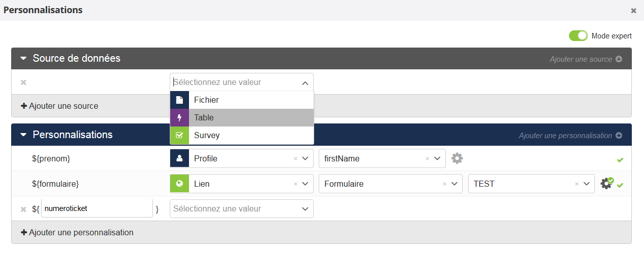Collapse the Personnalisations section

tap(23, 135)
